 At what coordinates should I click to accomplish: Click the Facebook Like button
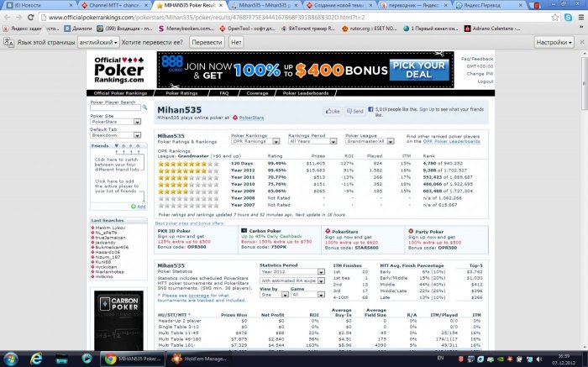(x=333, y=112)
